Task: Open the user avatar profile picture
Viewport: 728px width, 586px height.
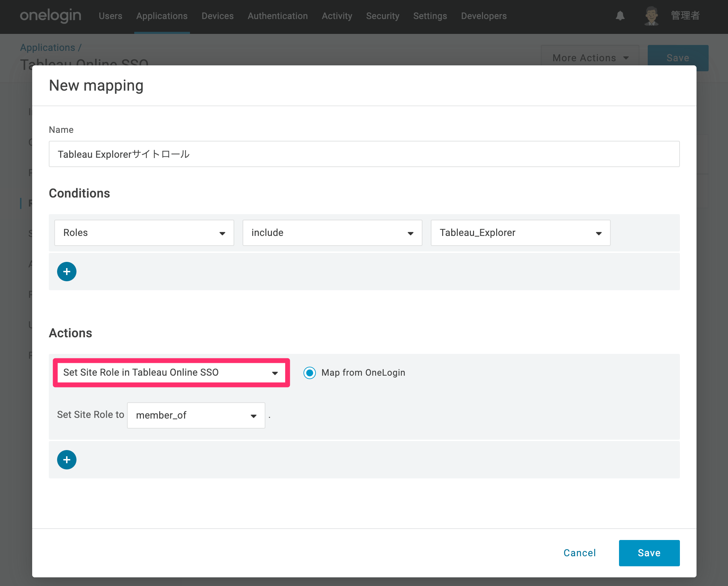Action: tap(652, 16)
